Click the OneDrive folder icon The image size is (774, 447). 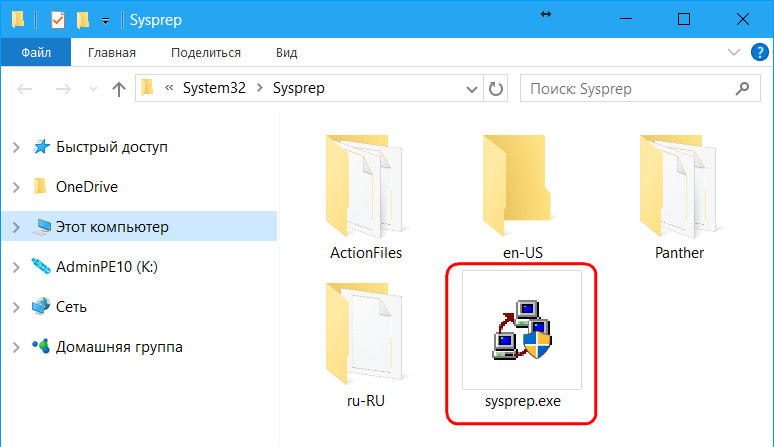coord(39,186)
